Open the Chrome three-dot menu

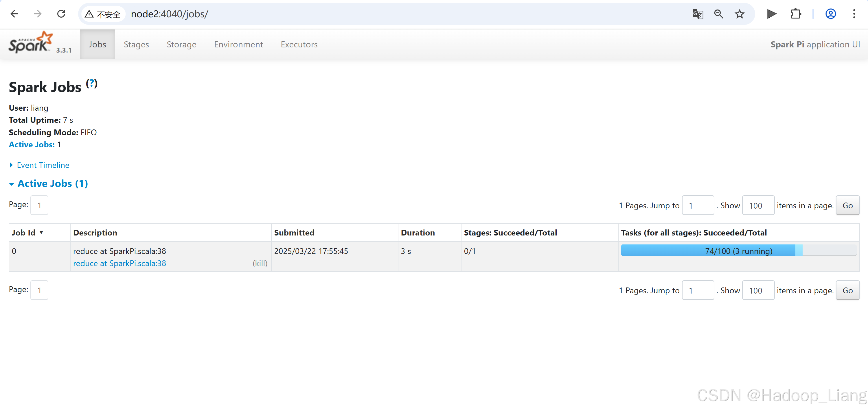[x=854, y=14]
